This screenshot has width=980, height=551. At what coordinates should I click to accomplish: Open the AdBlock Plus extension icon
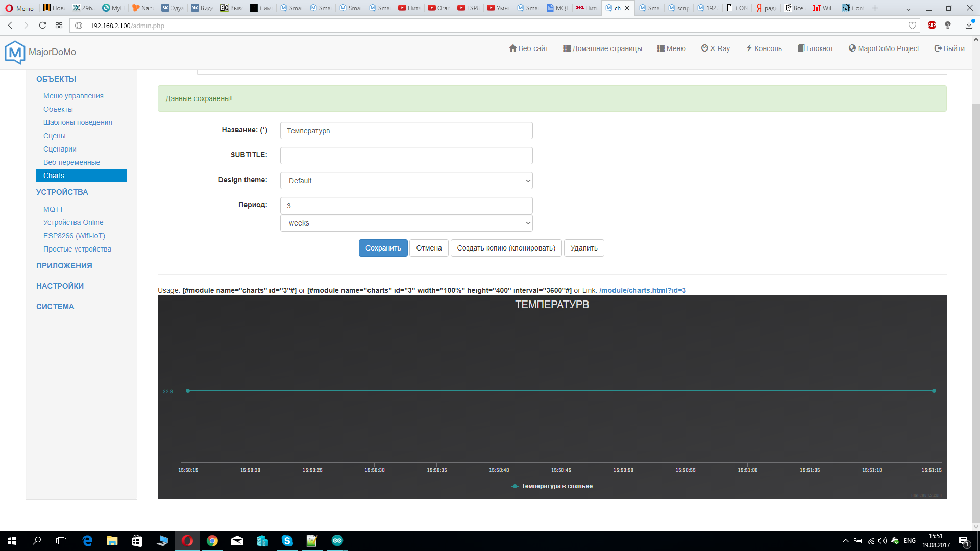point(932,26)
